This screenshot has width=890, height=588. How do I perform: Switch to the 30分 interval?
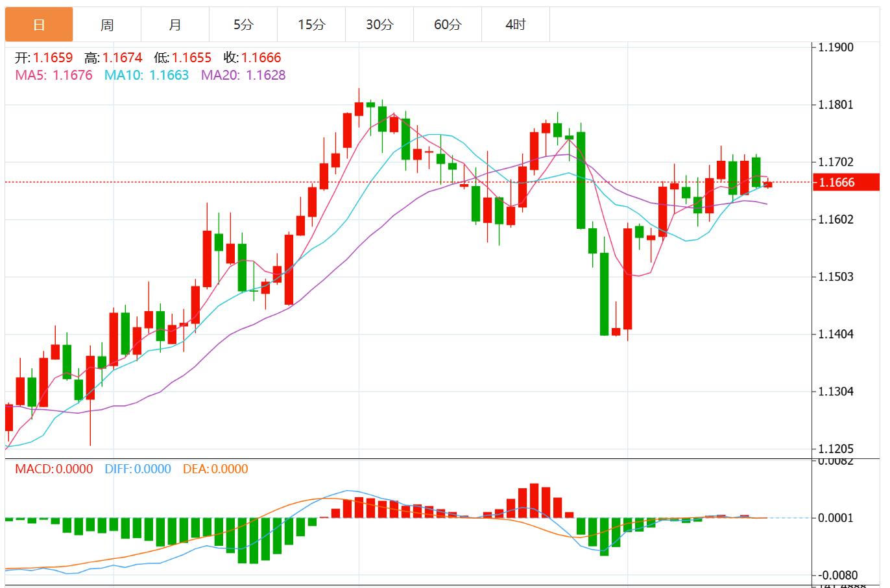pyautogui.click(x=379, y=25)
